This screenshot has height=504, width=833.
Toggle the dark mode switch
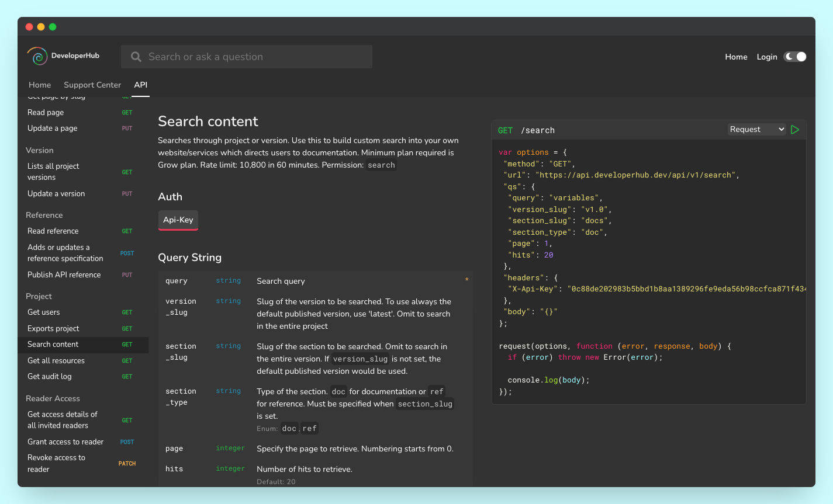point(795,57)
